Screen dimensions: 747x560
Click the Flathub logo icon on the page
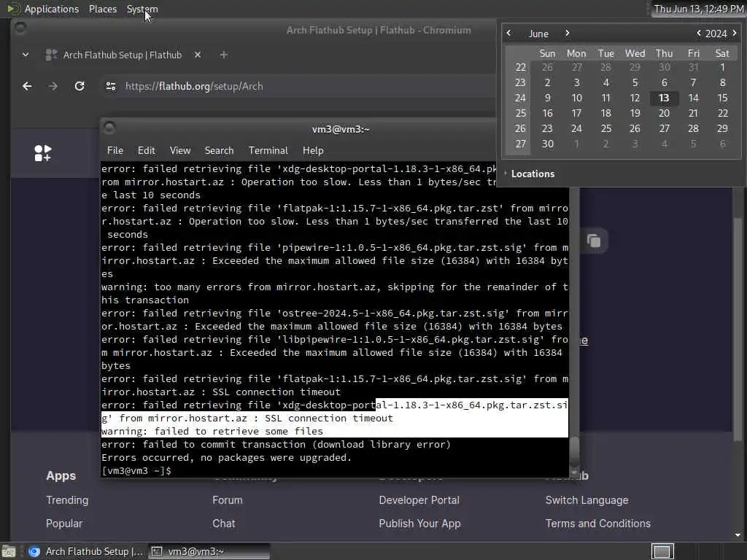point(42,153)
